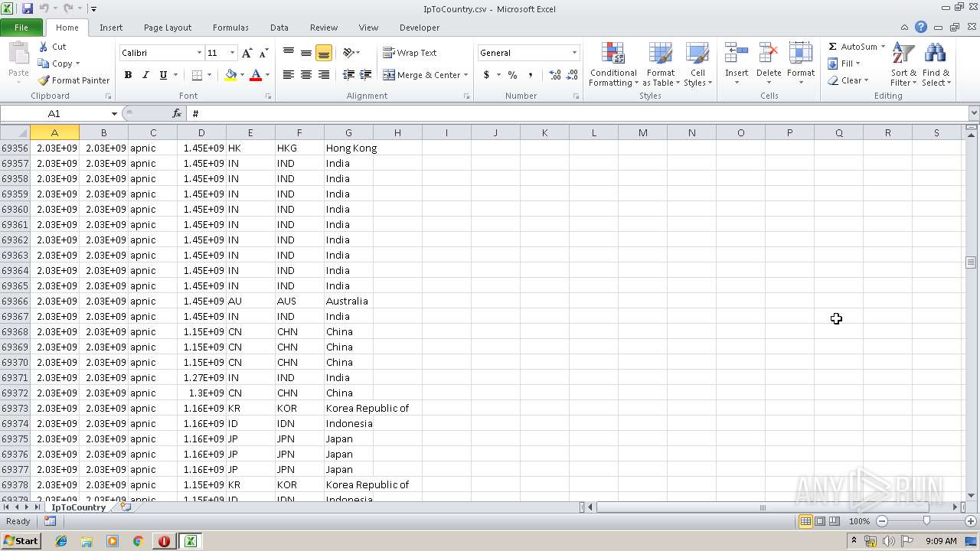Click Delete cells icon
Viewport: 980px width, 551px height.
pos(769,54)
